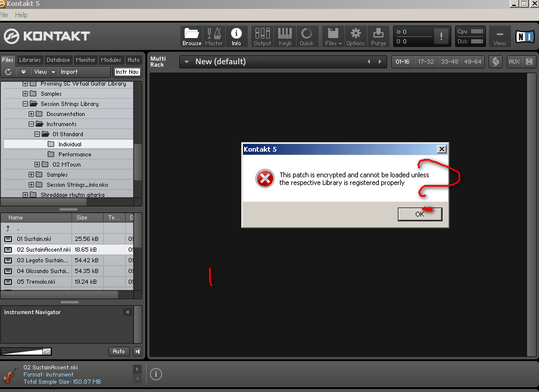Toggle the KSP multi script editor icon
The width and height of the screenshot is (539, 392).
point(496,62)
